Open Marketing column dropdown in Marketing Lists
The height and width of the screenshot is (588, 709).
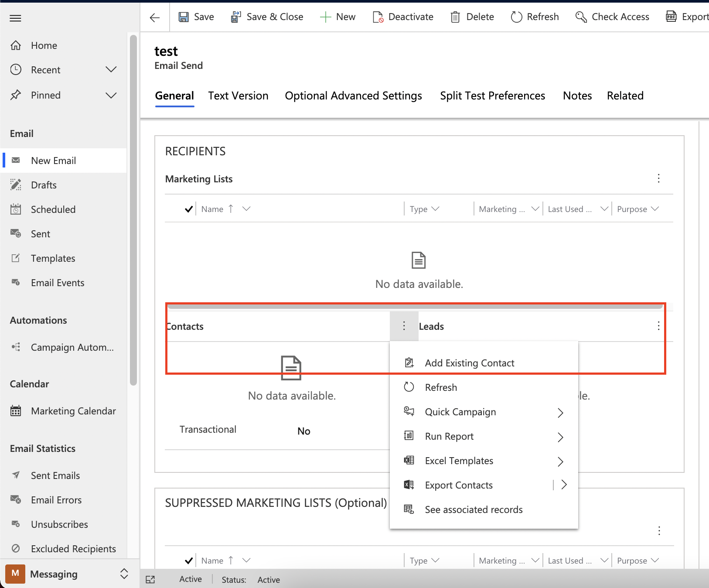(535, 209)
